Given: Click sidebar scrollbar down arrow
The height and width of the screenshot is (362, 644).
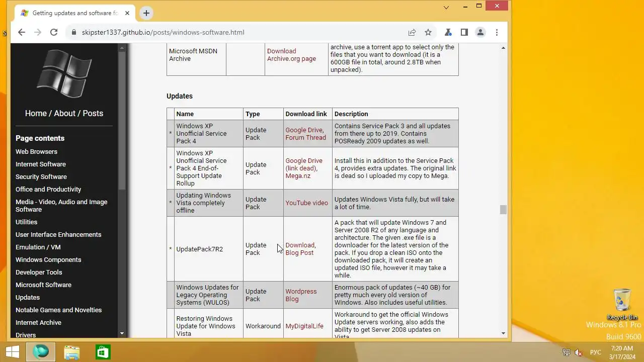Looking at the screenshot, I should [121, 333].
